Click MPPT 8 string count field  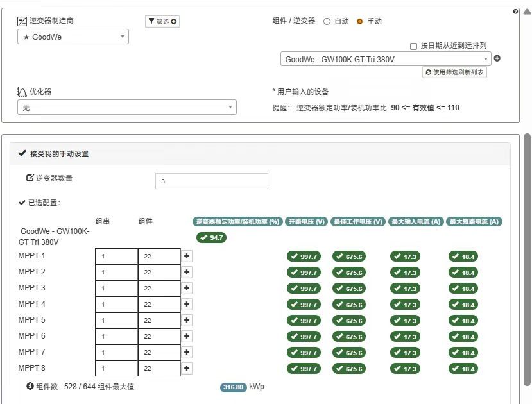click(x=116, y=369)
